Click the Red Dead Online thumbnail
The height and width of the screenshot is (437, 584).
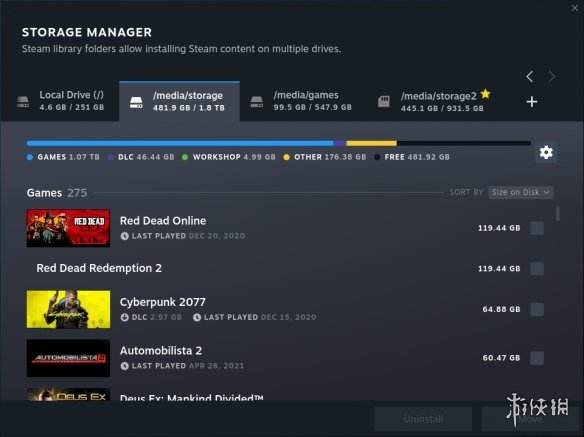pyautogui.click(x=68, y=228)
